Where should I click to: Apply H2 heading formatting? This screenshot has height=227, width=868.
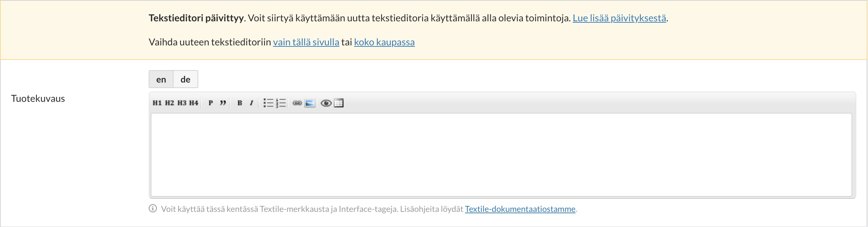(169, 103)
